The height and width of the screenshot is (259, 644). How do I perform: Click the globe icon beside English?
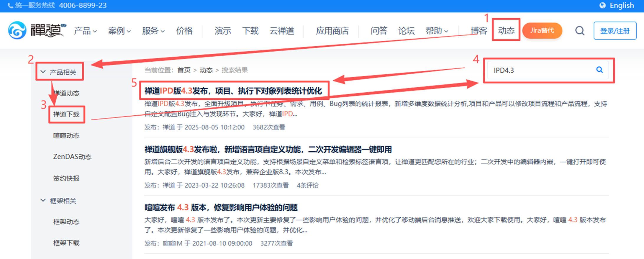[602, 5]
